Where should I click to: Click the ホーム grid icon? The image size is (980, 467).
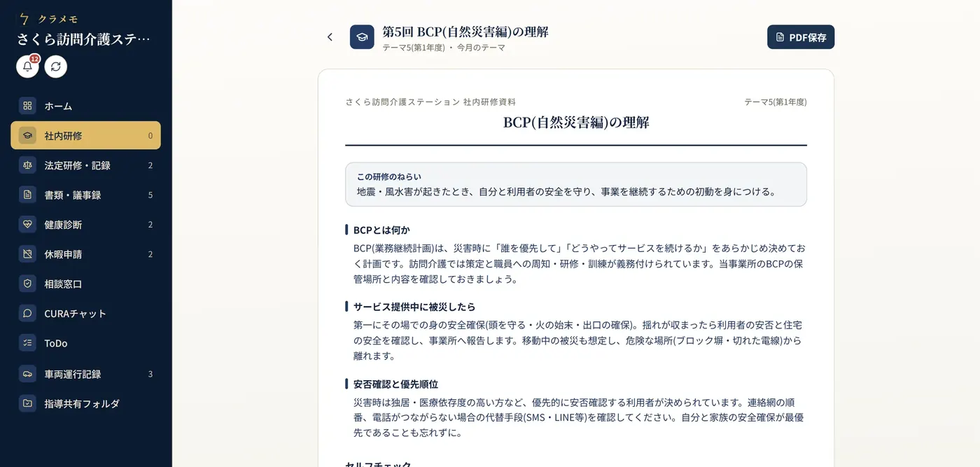tap(27, 106)
